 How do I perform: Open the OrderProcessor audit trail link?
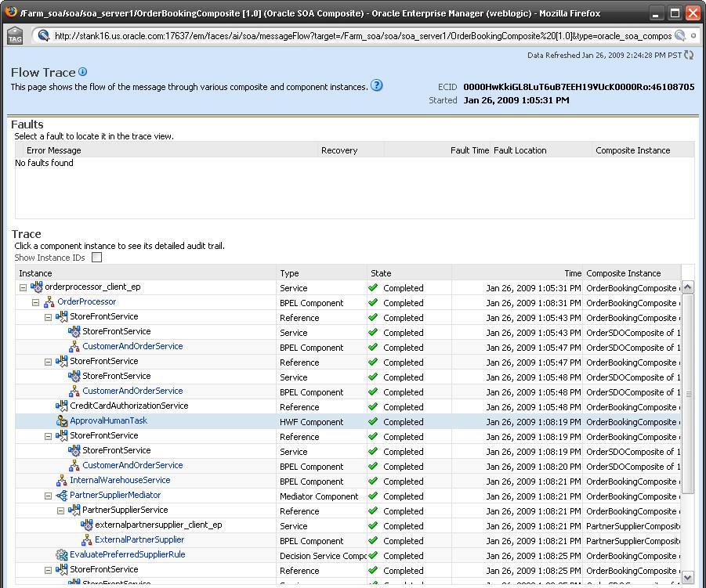point(86,301)
